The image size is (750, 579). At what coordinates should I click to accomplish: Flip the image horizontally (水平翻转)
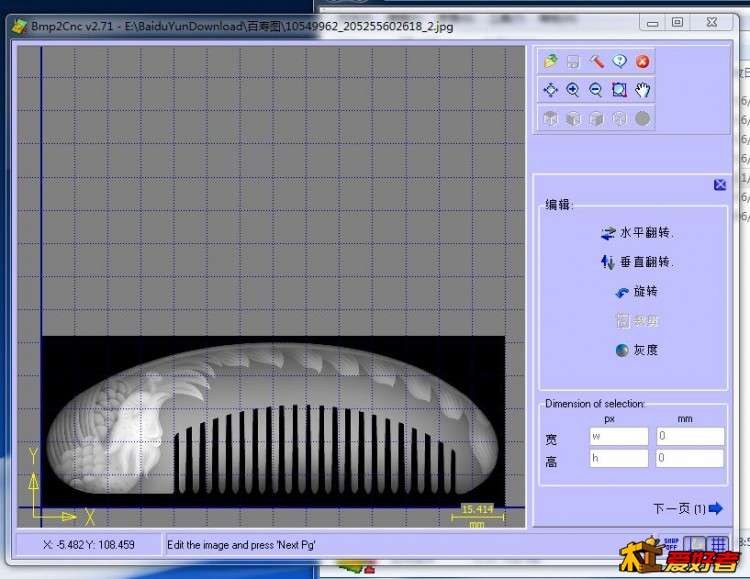637,233
